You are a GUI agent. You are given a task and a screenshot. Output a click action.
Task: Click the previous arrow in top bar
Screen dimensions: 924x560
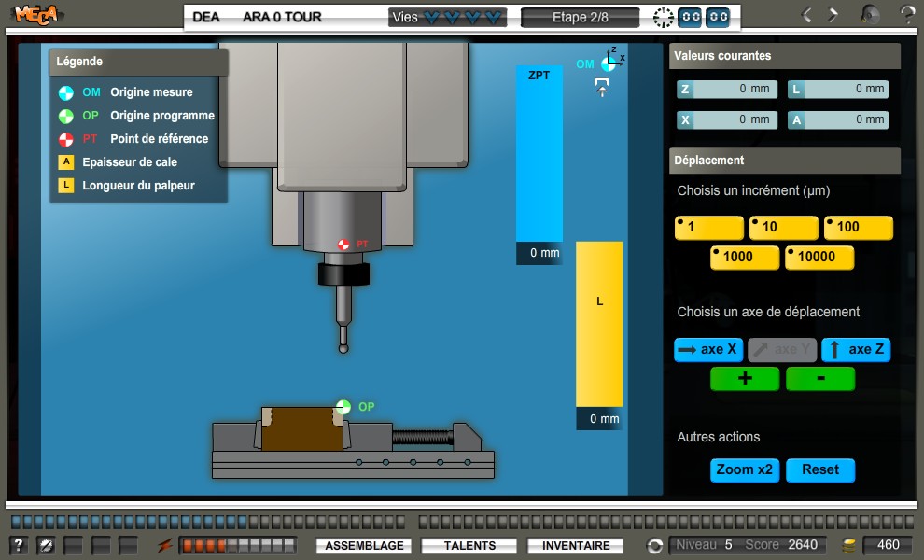(807, 15)
